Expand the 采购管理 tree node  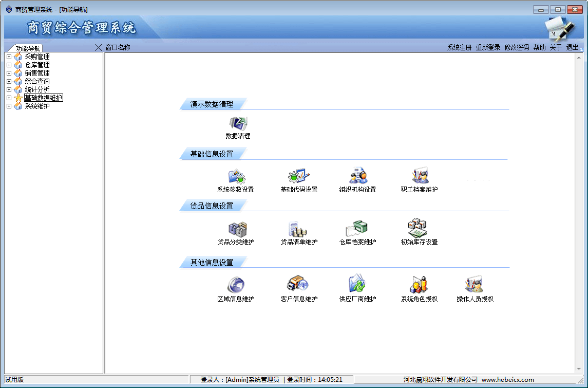click(x=9, y=57)
